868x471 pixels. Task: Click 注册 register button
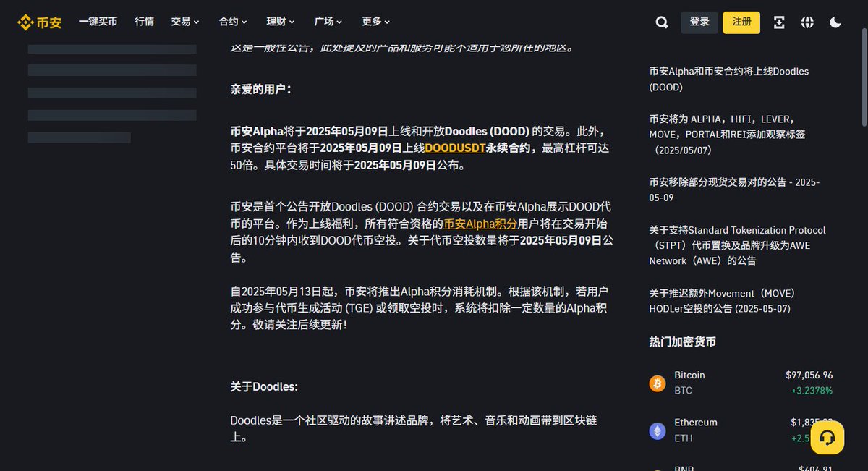click(x=741, y=22)
